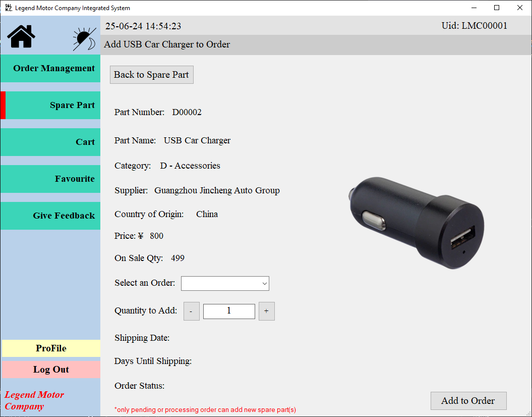Click Add to Order

(x=468, y=401)
